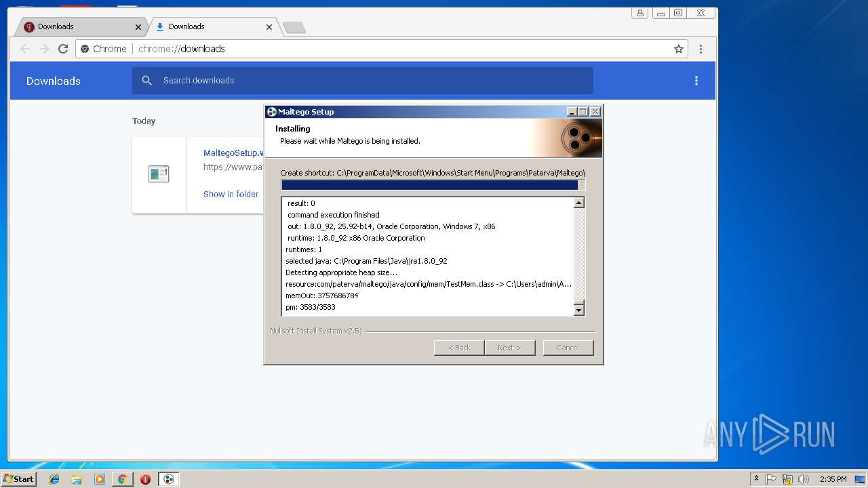This screenshot has width=868, height=488.
Task: Open media player taskbar icon
Action: pos(100,479)
